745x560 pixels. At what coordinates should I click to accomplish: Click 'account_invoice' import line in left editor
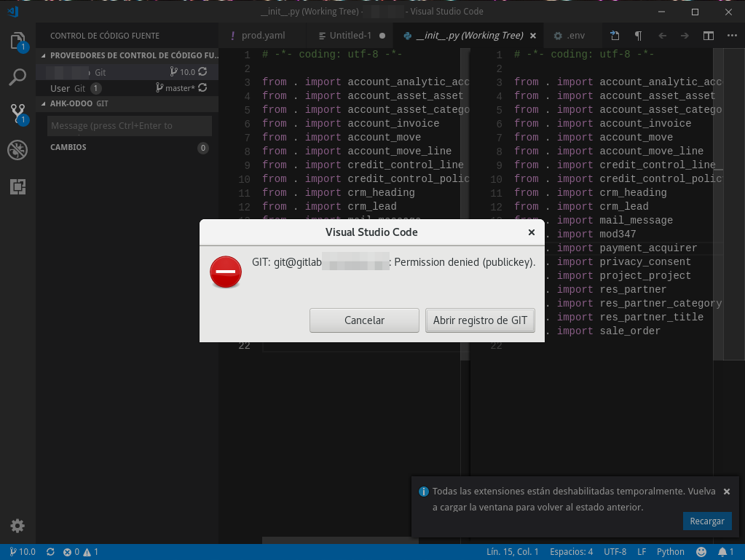(x=350, y=124)
